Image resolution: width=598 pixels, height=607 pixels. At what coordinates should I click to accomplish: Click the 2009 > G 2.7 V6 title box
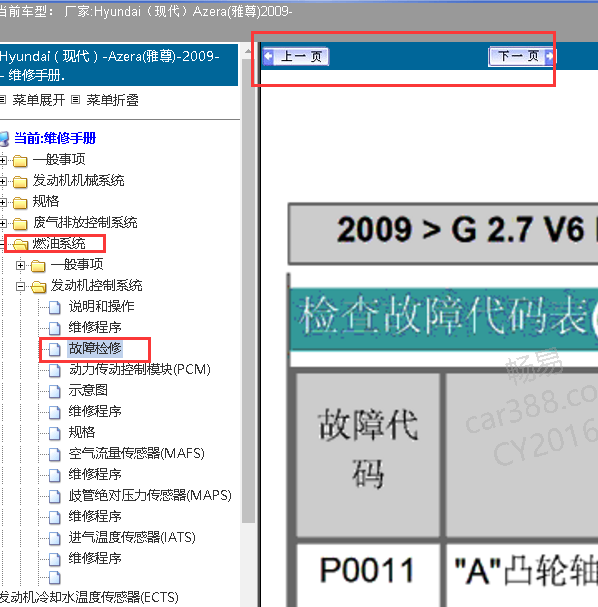coord(443,234)
